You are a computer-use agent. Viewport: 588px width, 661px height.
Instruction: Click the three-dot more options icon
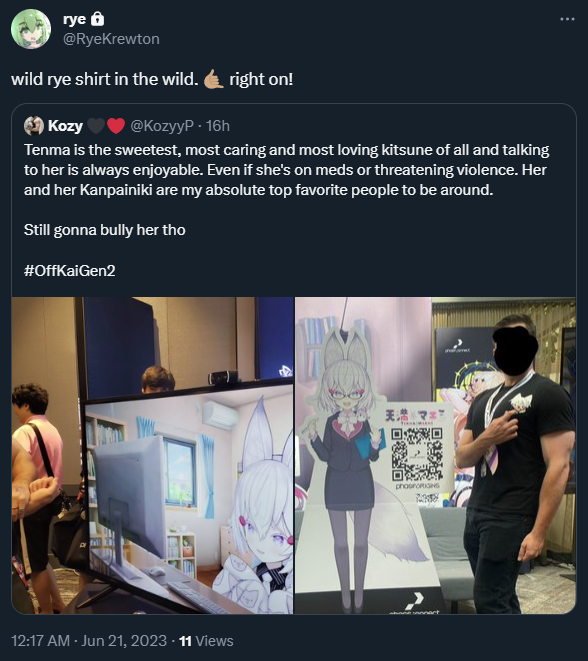pos(567,19)
